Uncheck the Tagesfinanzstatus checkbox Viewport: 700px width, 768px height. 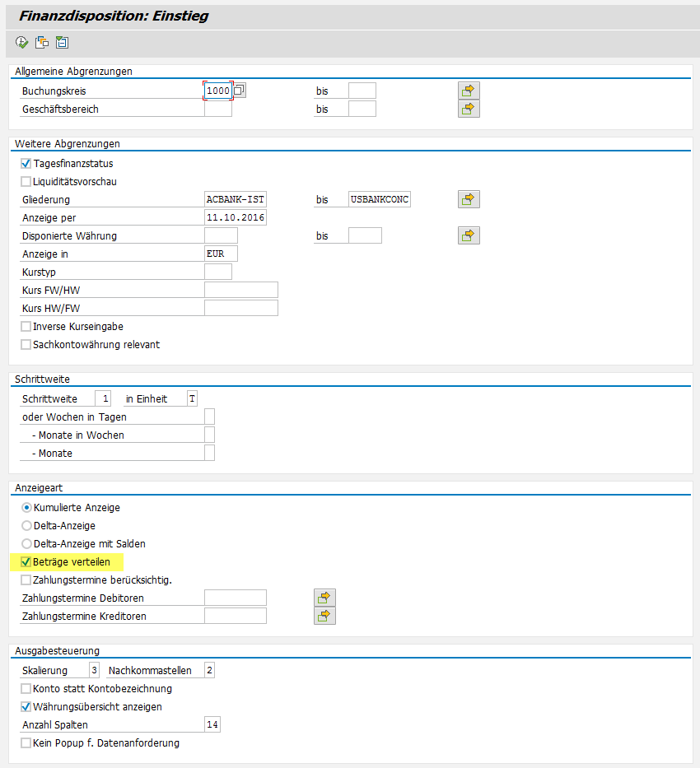click(26, 164)
